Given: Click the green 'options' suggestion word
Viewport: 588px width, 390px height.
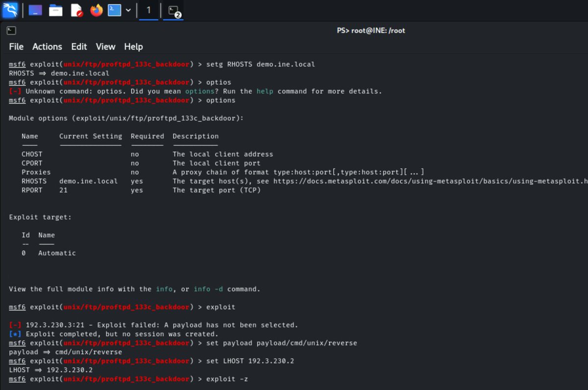Looking at the screenshot, I should point(199,91).
